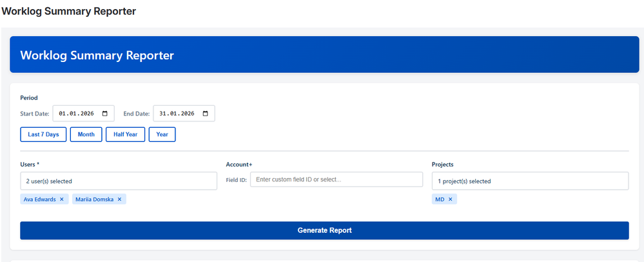The width and height of the screenshot is (644, 262).
Task: Click the End Date field value 31.01.2026
Action: [177, 114]
